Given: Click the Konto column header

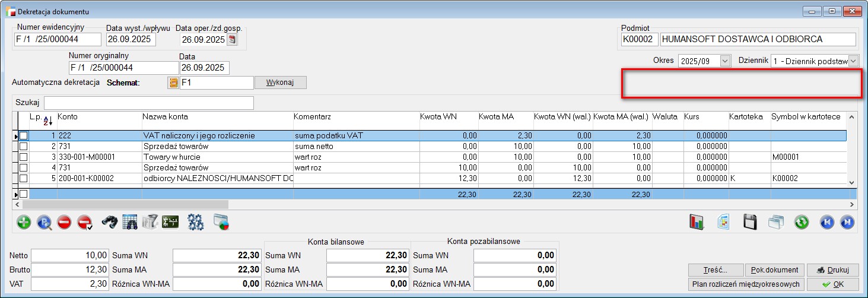Looking at the screenshot, I should pos(68,117).
